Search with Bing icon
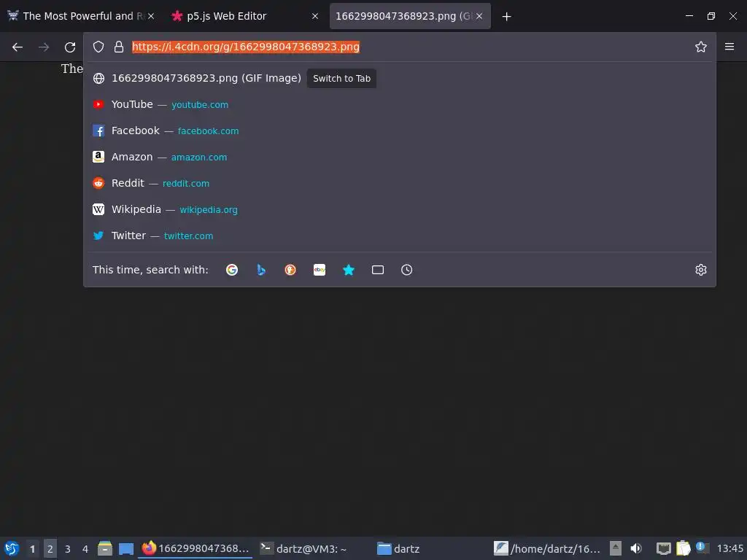Screen dimensions: 747x560 [x=261, y=270]
